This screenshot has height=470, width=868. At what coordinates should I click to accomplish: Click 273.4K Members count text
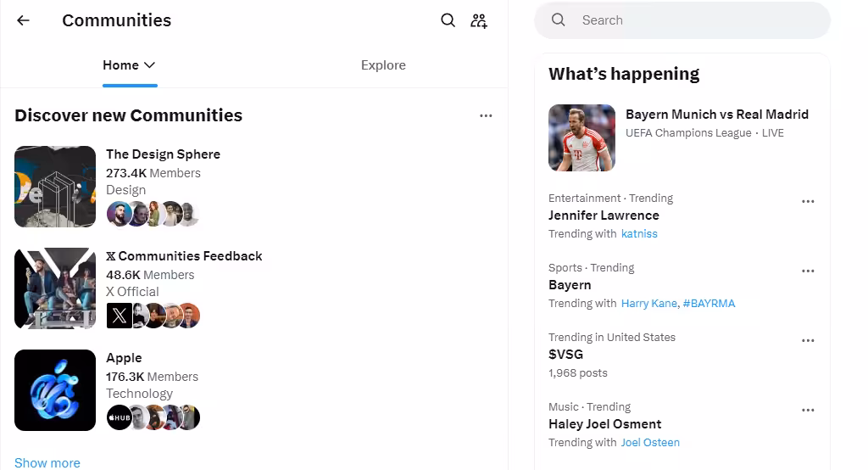(153, 173)
